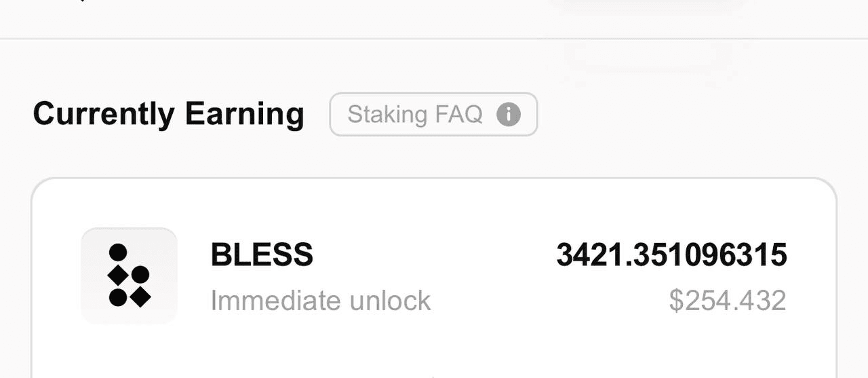This screenshot has width=868, height=378.
Task: Select the BLESS token name
Action: (262, 254)
